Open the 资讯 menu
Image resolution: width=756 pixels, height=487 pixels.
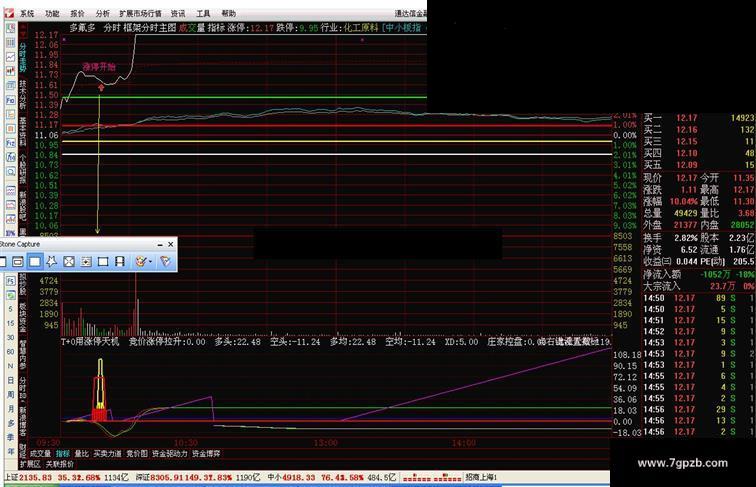click(178, 14)
